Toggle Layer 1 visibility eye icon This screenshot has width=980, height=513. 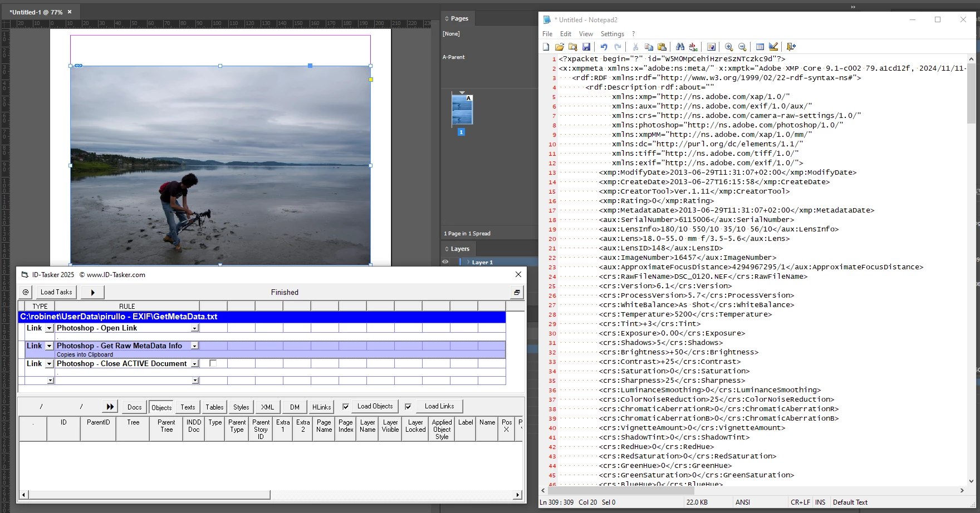(x=445, y=262)
